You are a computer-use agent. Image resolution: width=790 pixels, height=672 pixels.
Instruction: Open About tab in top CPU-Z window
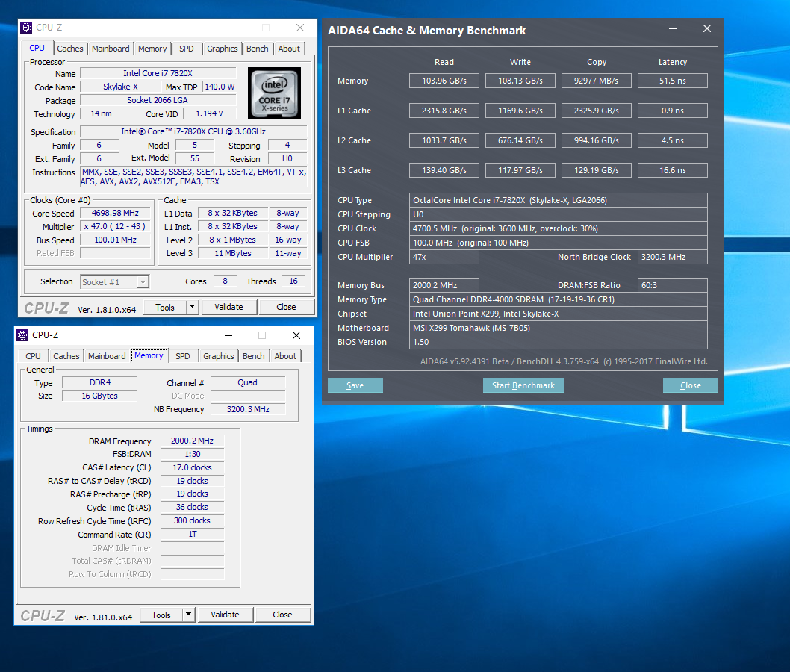(x=289, y=49)
